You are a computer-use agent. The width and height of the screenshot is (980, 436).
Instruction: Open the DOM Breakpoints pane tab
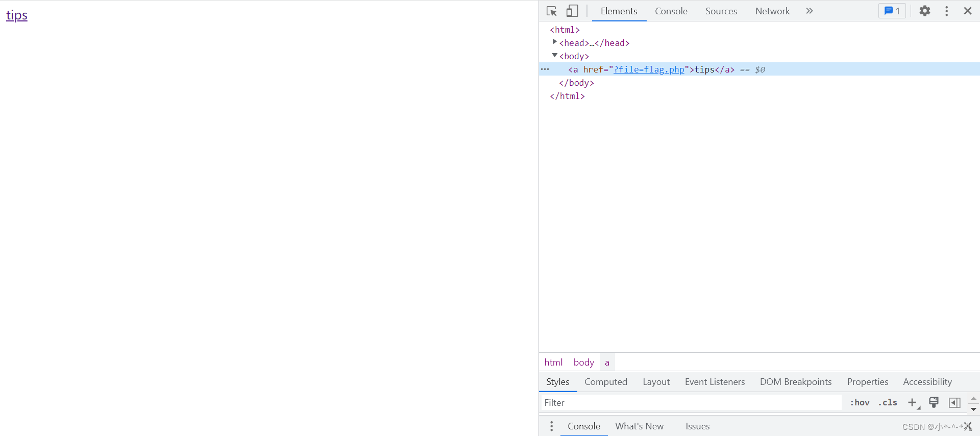coord(796,382)
